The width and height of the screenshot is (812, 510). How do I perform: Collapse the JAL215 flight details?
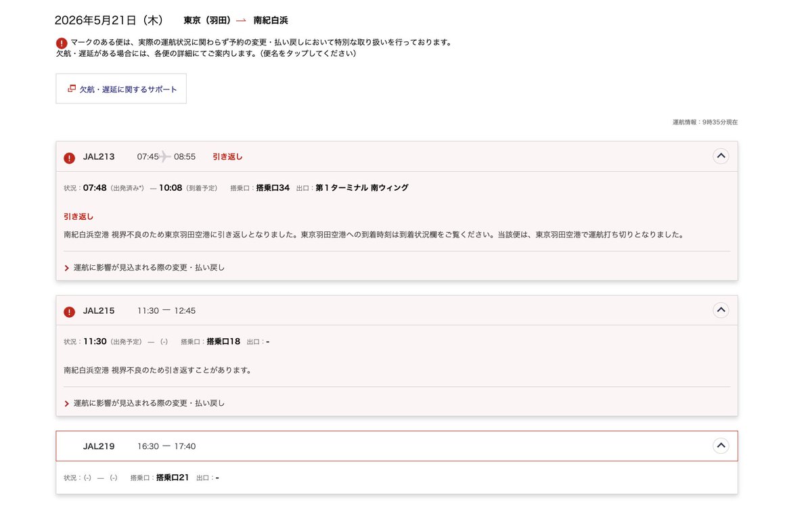click(721, 310)
